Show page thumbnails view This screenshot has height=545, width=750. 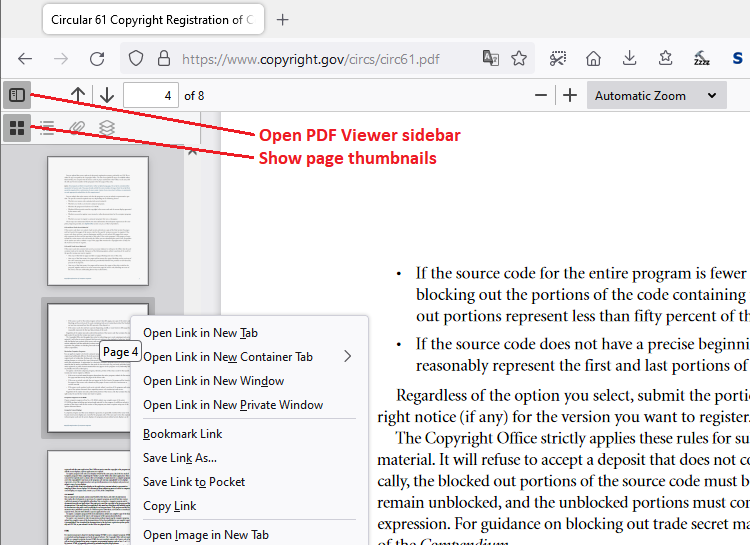point(16,128)
